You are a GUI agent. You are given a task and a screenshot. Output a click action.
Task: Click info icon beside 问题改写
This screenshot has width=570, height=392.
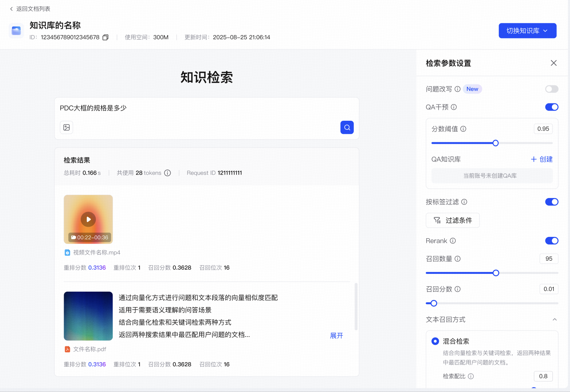tap(457, 89)
